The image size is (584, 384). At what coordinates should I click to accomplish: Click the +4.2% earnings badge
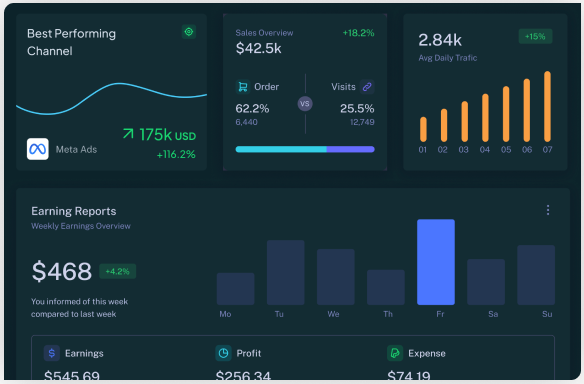117,271
